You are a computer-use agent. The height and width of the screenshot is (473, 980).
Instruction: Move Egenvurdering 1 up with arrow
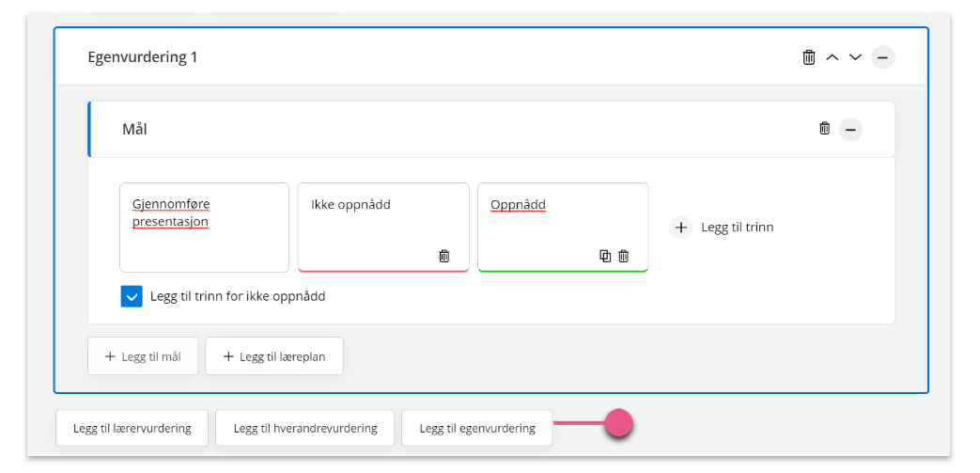point(832,57)
